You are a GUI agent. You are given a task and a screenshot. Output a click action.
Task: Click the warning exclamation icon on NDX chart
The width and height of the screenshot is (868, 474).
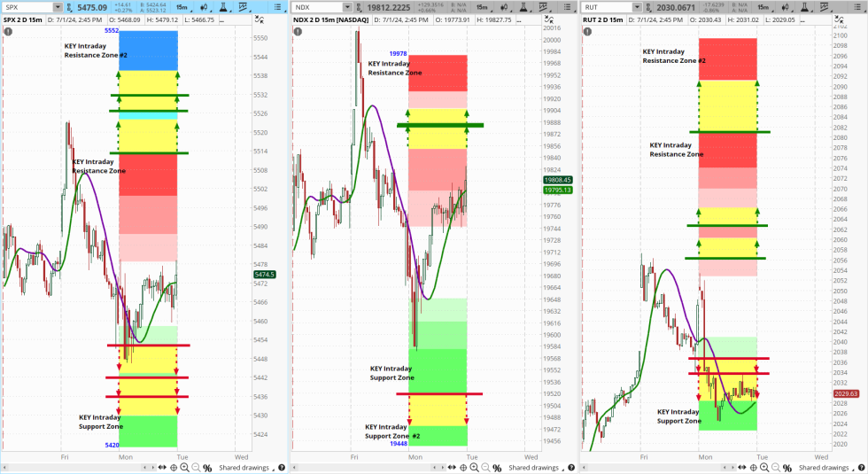[x=298, y=31]
